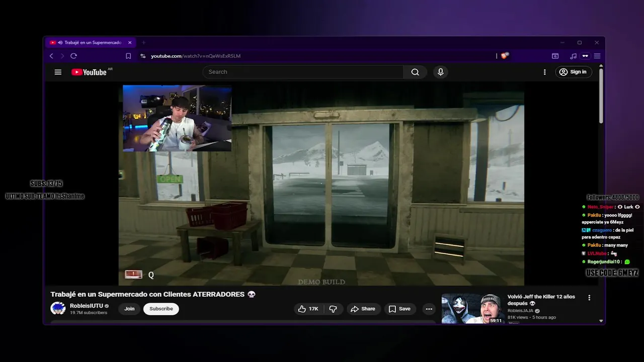Mute tab via speaker icon on tab
Screen dimensions: 644x362
[x=60, y=43]
